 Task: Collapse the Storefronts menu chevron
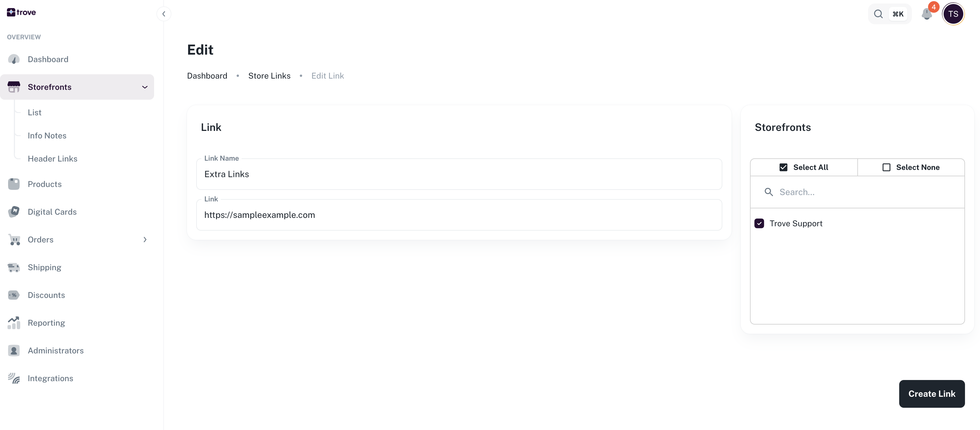[x=145, y=87]
